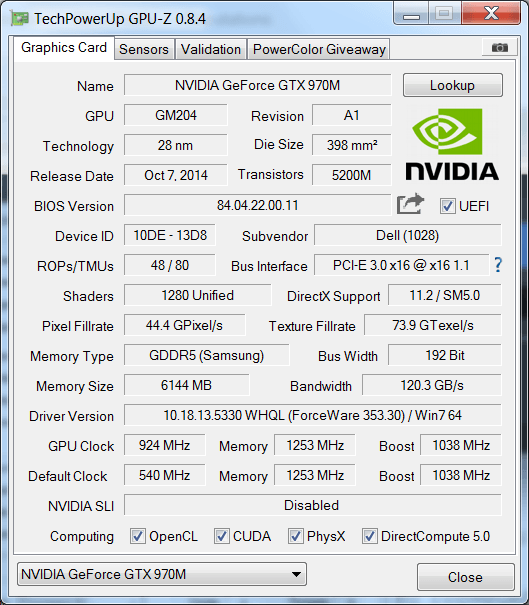
Task: Switch to the Sensors tab
Action: click(144, 49)
